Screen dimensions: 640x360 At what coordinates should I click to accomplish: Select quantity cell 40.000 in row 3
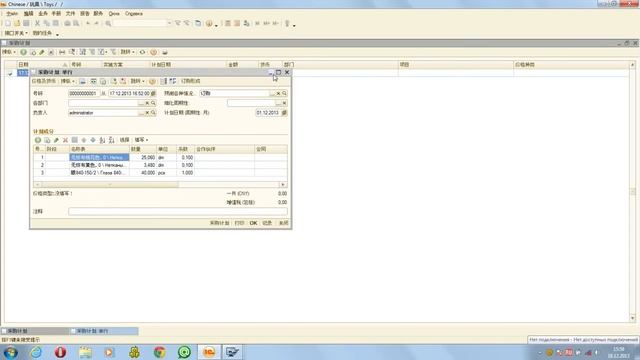pos(142,173)
